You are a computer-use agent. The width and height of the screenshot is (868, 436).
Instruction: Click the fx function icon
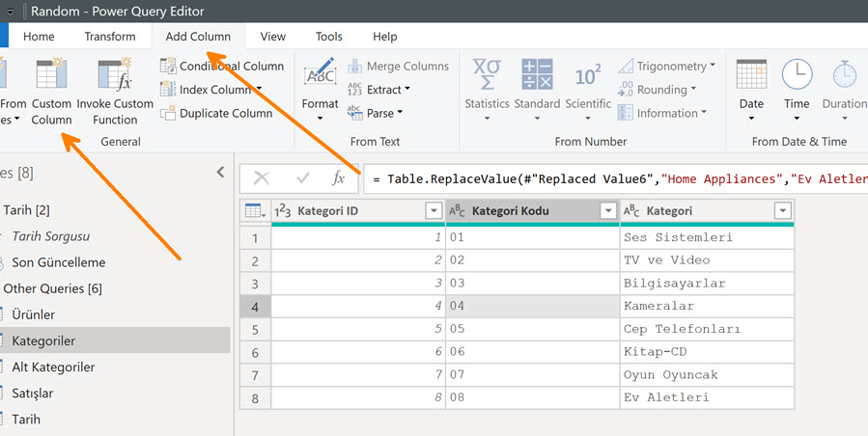point(338,178)
